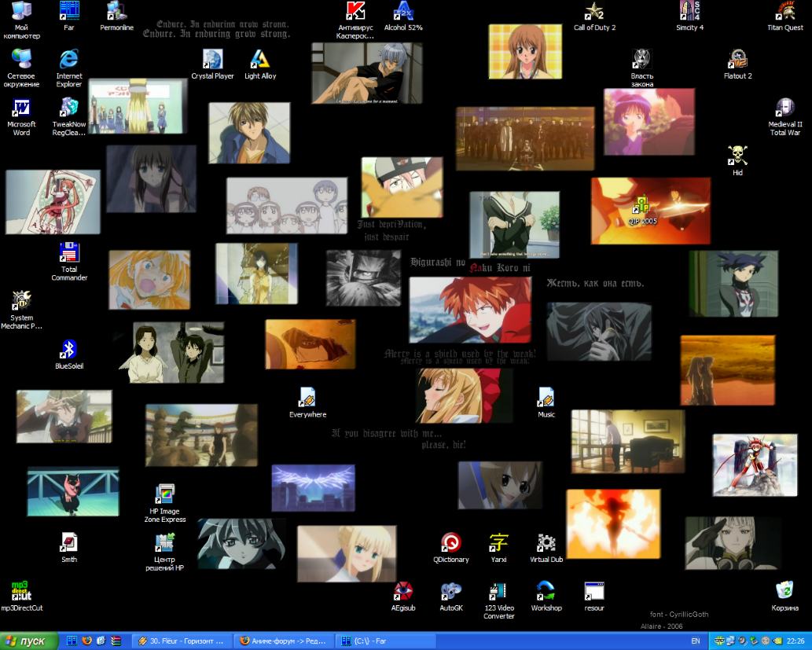Start Call of Duty 2 shortcut
812x650 pixels.
(x=594, y=17)
